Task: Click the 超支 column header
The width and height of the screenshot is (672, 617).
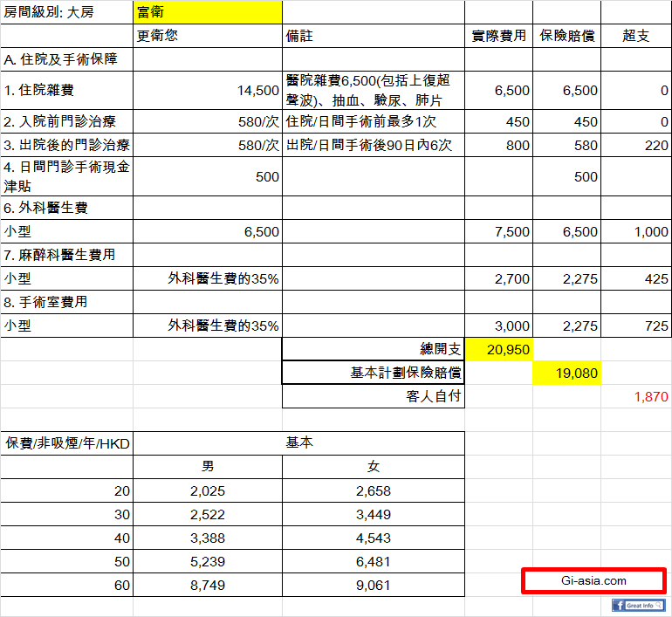Action: click(636, 36)
